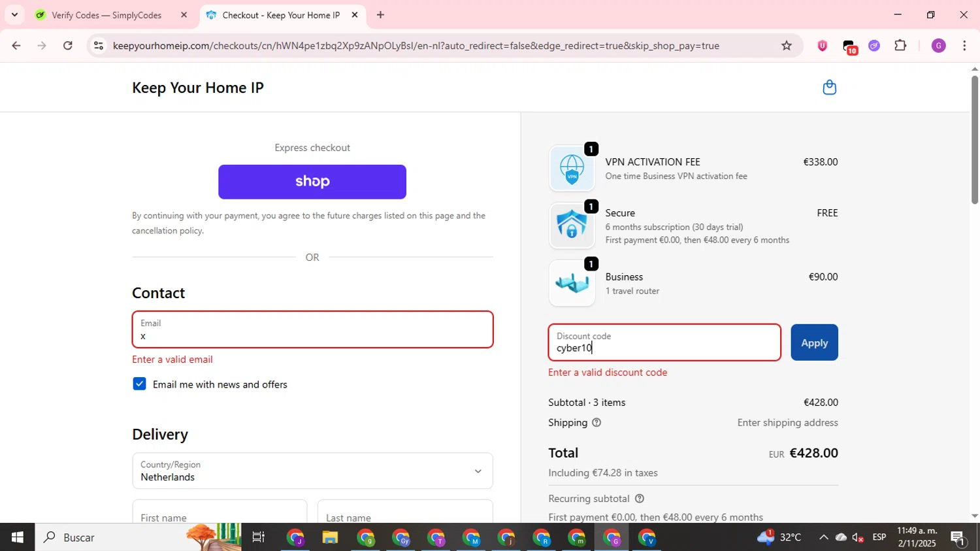Screen dimensions: 980x551
Task: Switch the ESP keyboard language indicator
Action: [879, 537]
